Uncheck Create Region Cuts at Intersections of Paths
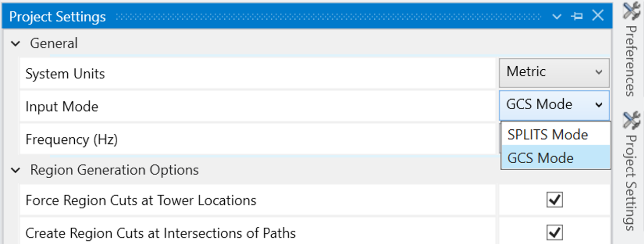 coord(555,233)
